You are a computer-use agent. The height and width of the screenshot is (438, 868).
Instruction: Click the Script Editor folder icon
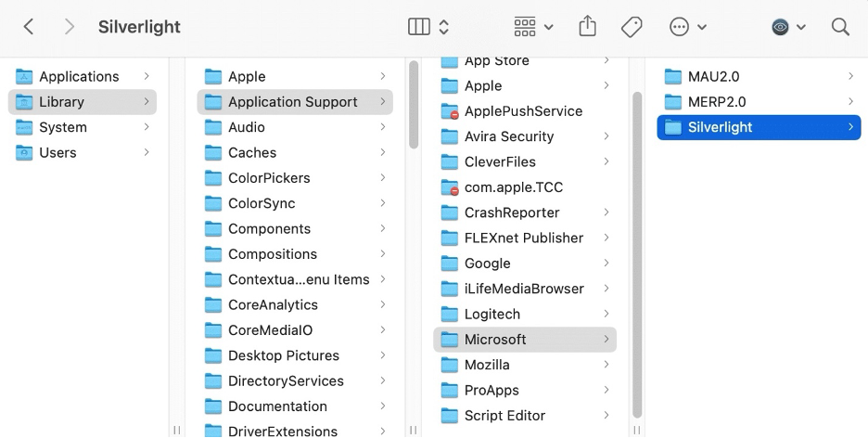[x=450, y=416]
